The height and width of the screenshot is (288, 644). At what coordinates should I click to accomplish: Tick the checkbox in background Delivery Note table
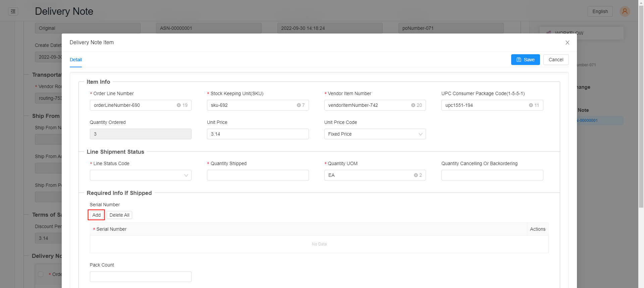tap(41, 274)
